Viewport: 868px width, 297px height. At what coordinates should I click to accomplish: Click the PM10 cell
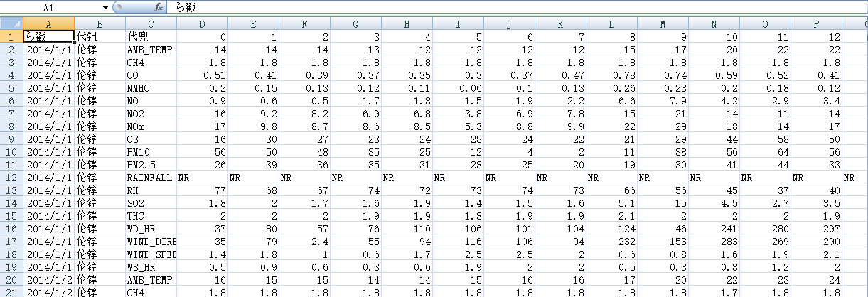click(151, 152)
